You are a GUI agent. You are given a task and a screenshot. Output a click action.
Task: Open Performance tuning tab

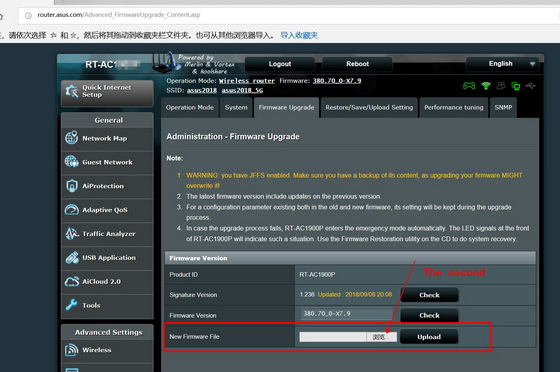(x=454, y=107)
